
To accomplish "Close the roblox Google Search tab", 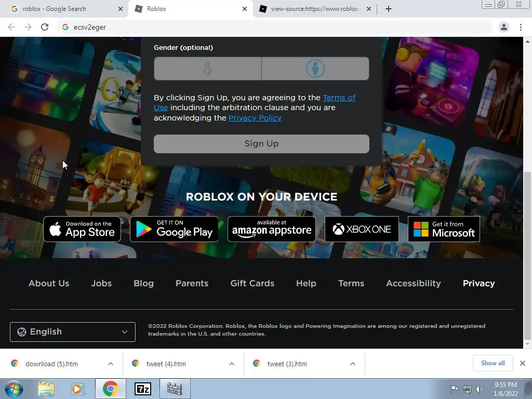I will pos(121,9).
